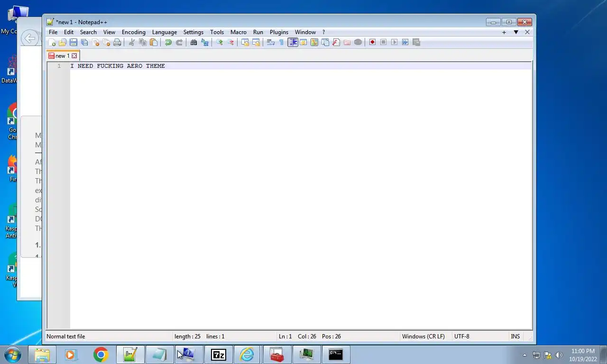Click the Run Macro Multiple Times icon
This screenshot has height=364, width=607.
[405, 42]
